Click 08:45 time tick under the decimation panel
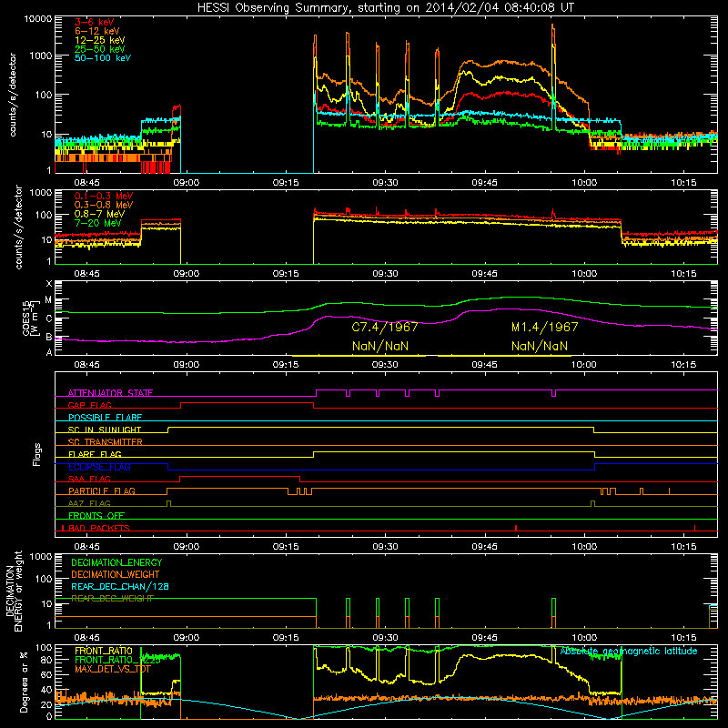The image size is (728, 728). (86, 638)
